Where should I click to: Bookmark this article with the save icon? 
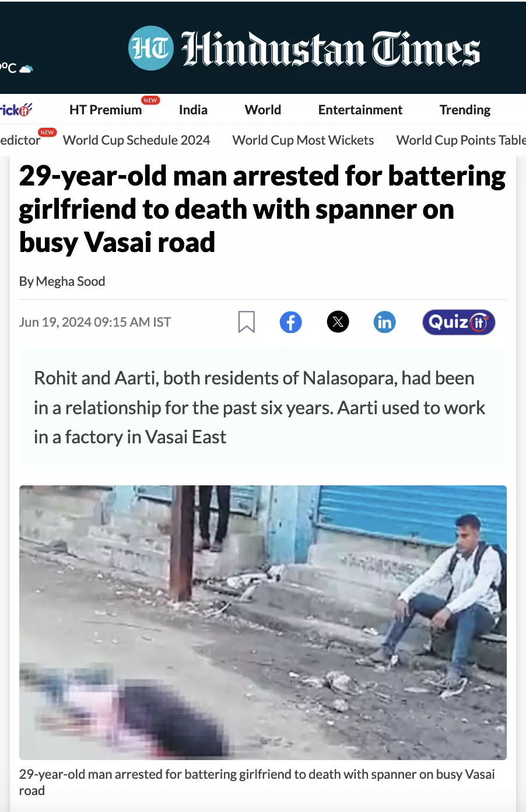coord(247,322)
